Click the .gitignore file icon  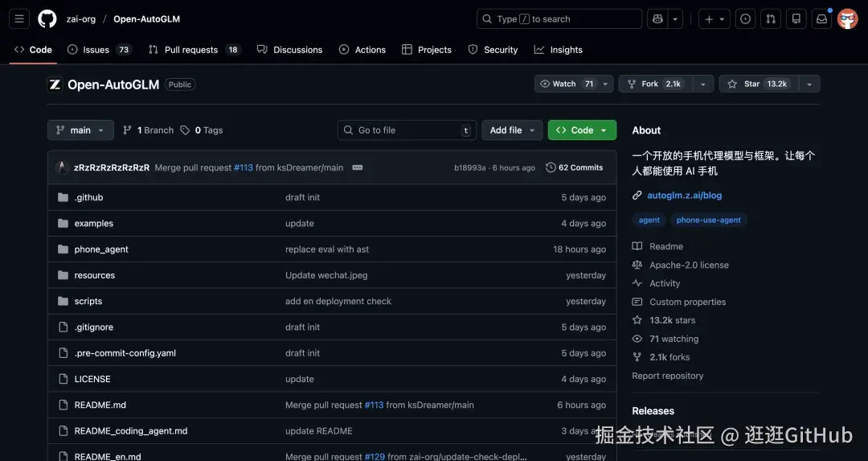coord(63,327)
